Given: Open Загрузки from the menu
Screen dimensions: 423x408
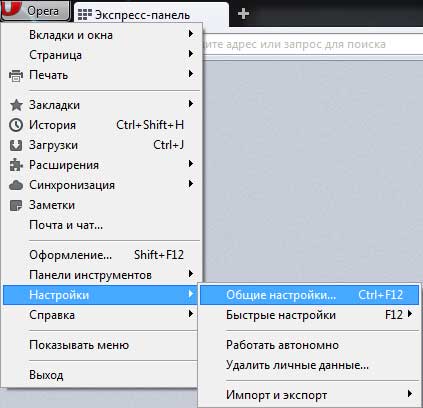Looking at the screenshot, I should point(102,145).
